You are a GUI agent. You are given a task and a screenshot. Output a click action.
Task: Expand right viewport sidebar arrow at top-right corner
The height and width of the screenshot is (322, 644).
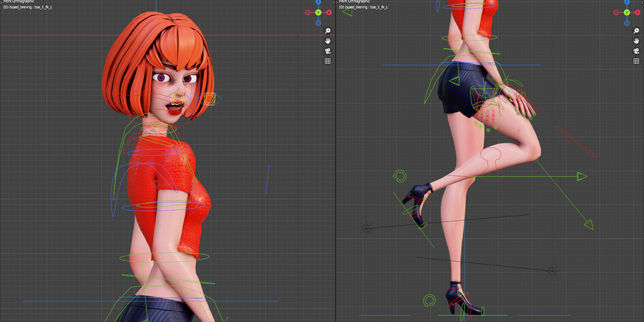(x=642, y=2)
